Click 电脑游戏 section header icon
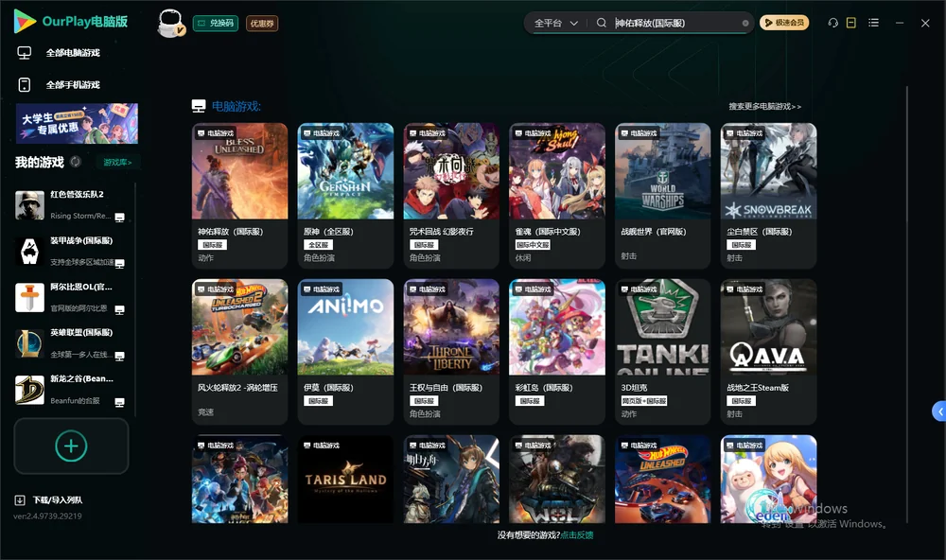Screen dimensions: 946x560 click(199, 106)
